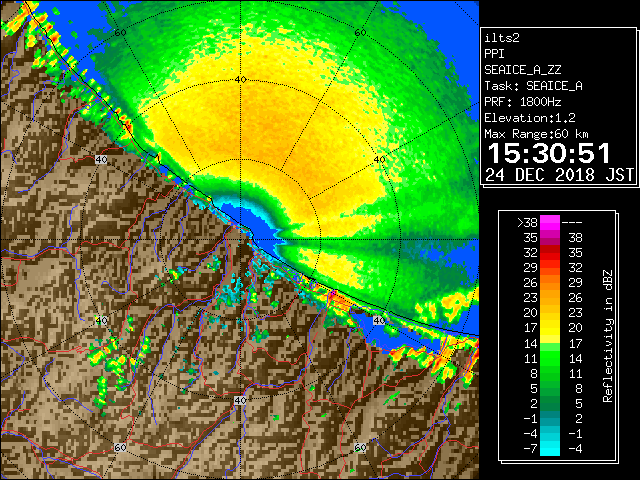
Task: Click the radar site at the crosshair center
Action: point(240,240)
